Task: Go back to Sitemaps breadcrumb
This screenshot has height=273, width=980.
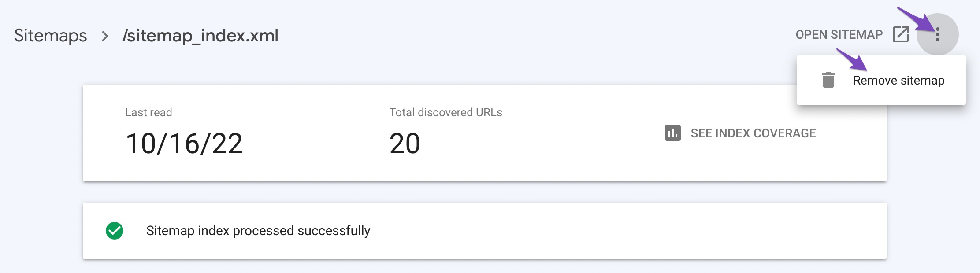Action: point(51,35)
